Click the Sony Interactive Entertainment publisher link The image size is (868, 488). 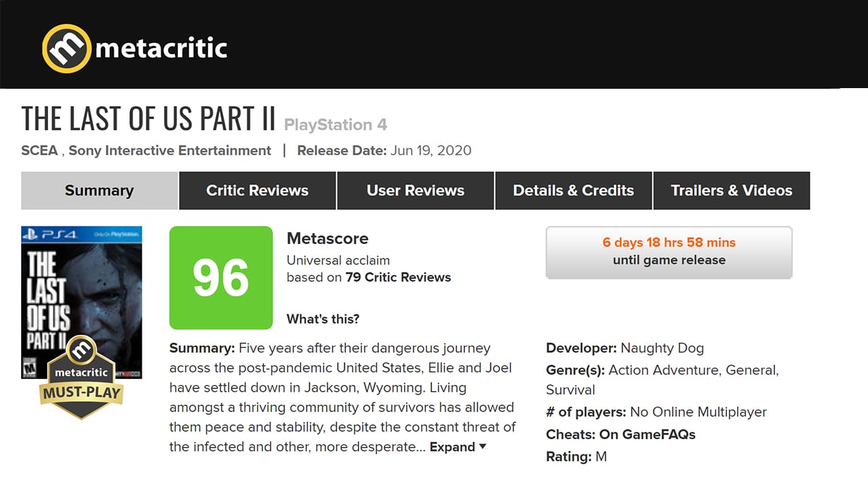pos(170,150)
